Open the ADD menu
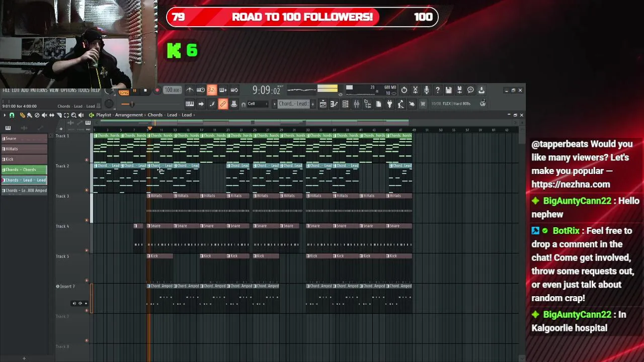This screenshot has width=644, height=362. [24, 90]
